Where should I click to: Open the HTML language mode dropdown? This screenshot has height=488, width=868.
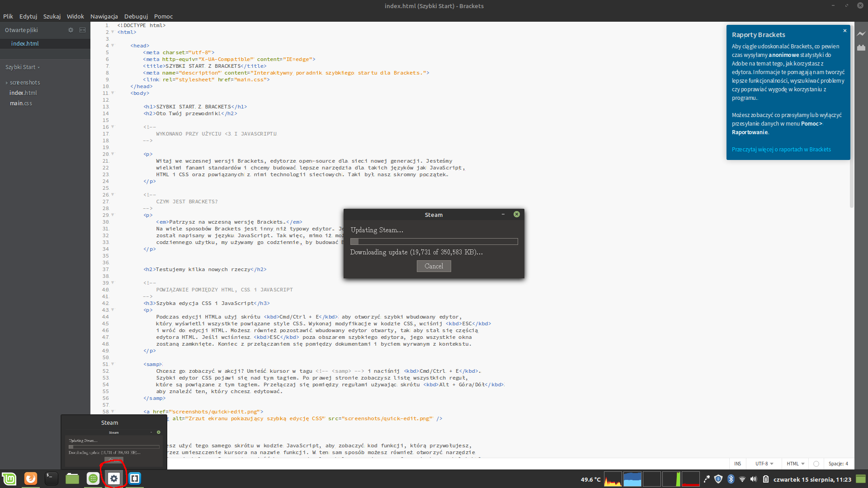[795, 464]
